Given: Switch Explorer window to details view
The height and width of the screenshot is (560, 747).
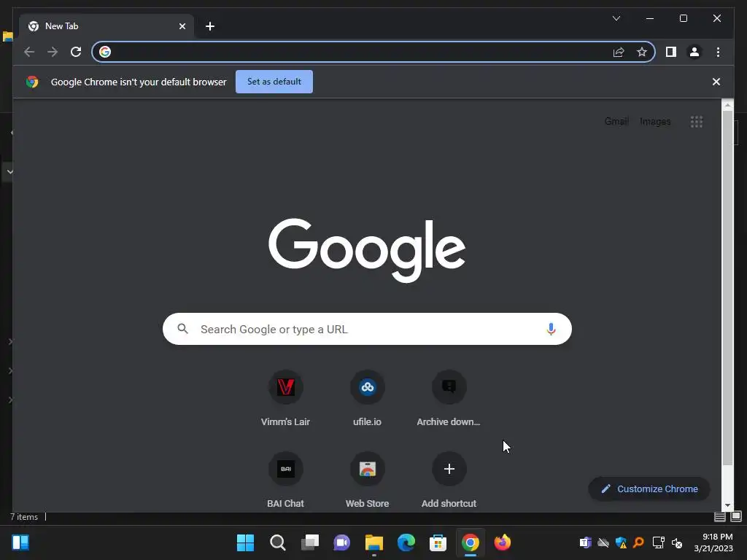Looking at the screenshot, I should click(720, 517).
